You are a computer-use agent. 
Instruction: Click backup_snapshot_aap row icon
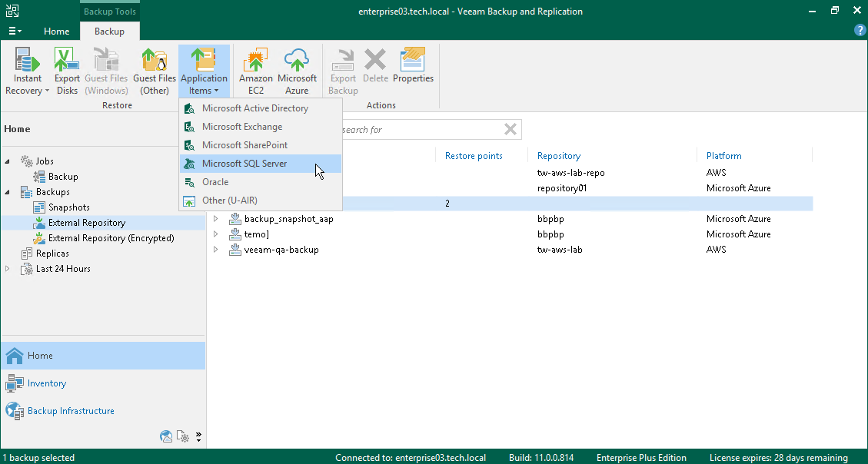tap(234, 219)
